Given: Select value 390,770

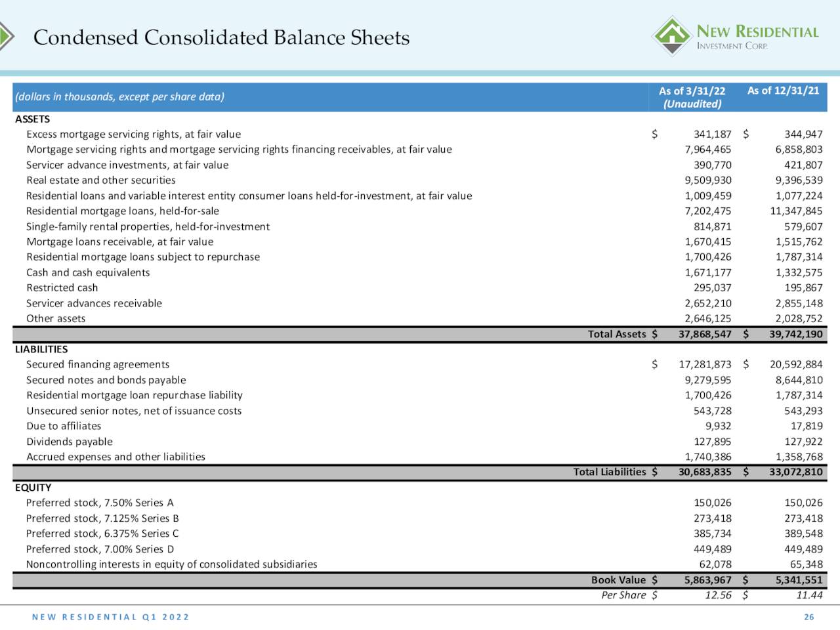Looking at the screenshot, I should pyautogui.click(x=712, y=165).
